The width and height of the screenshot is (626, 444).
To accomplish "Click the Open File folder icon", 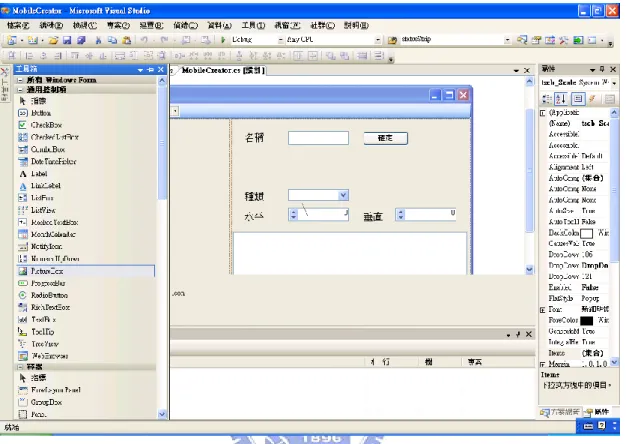I will click(53, 40).
